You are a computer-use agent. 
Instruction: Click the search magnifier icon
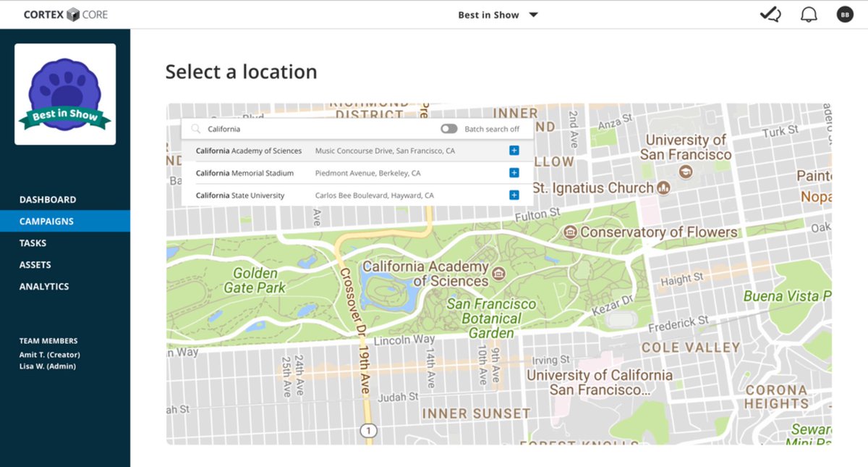click(195, 129)
